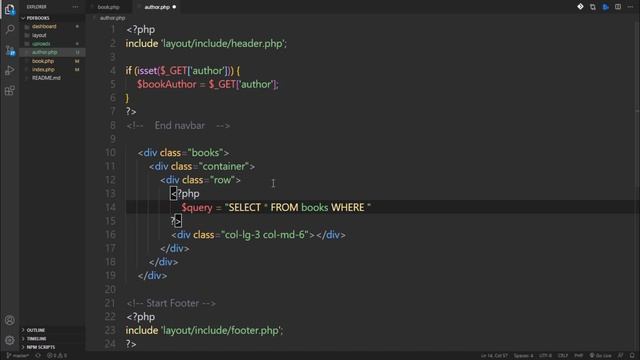Image resolution: width=640 pixels, height=360 pixels.
Task: Click line number 20 in the gutter
Action: [111, 289]
